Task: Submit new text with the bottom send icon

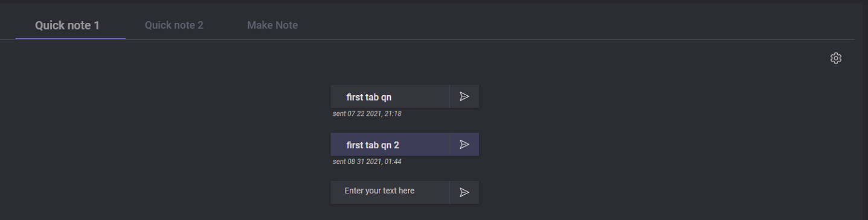Action: point(464,192)
